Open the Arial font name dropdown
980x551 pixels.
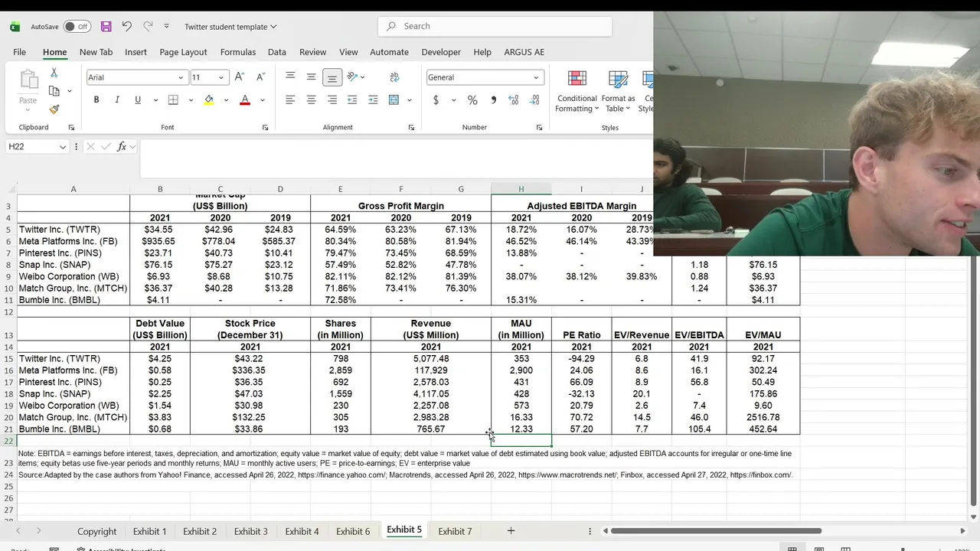coord(181,77)
